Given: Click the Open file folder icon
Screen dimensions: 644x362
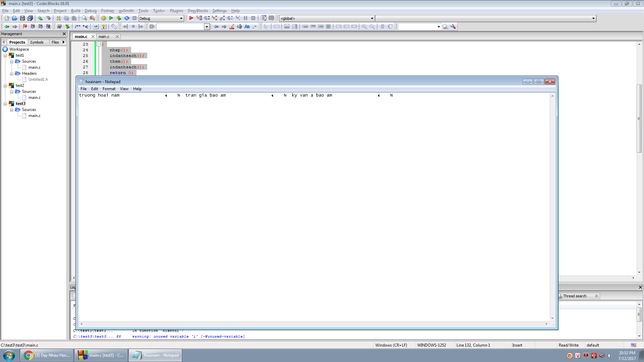Looking at the screenshot, I should 14,18.
